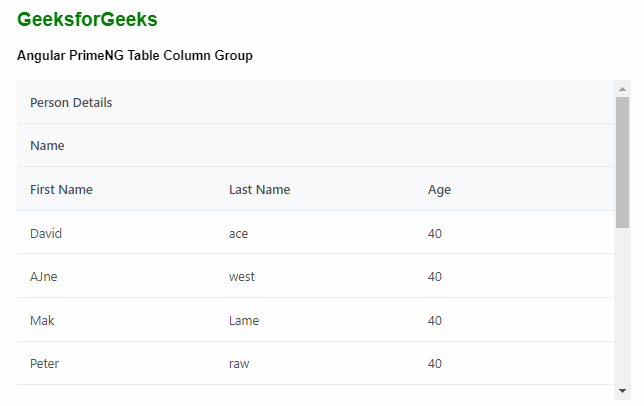Select the David first name cell
This screenshot has width=644, height=406.
[x=46, y=233]
